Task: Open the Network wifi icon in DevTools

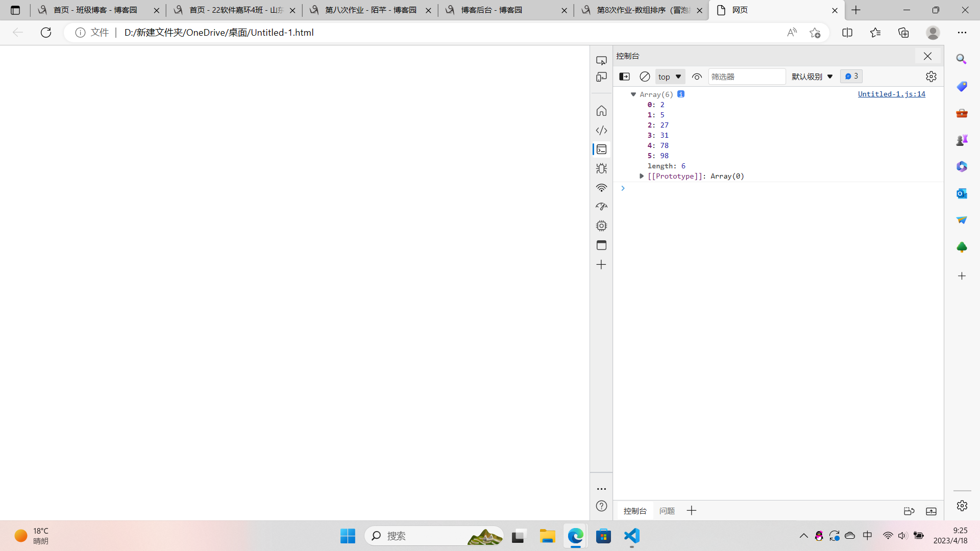Action: click(x=601, y=188)
